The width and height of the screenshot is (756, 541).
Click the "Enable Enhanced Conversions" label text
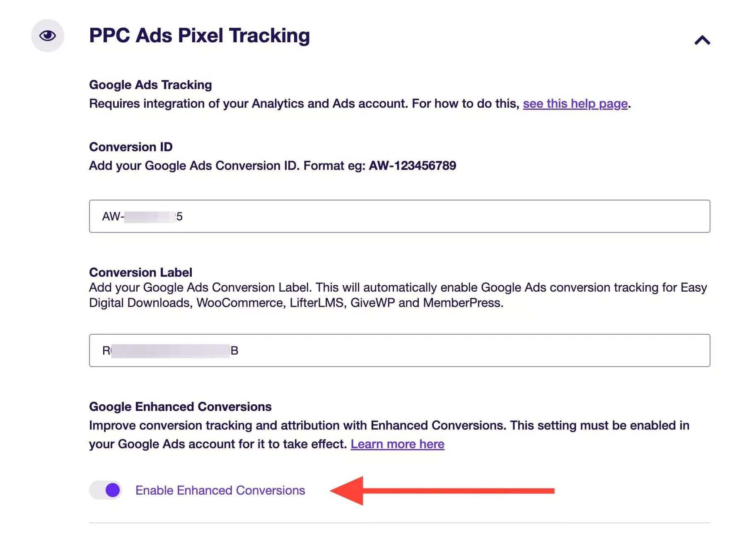[220, 490]
